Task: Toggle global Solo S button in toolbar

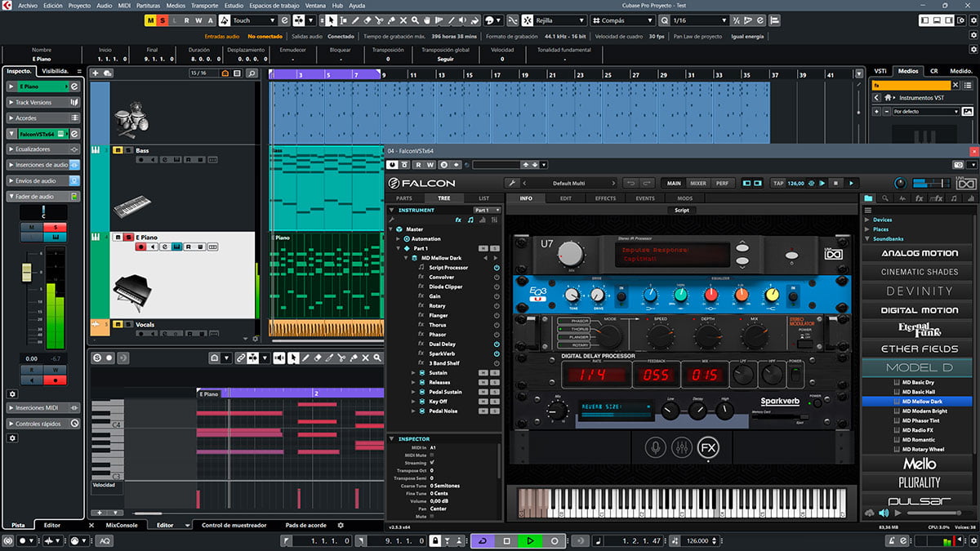Action: pyautogui.click(x=163, y=20)
